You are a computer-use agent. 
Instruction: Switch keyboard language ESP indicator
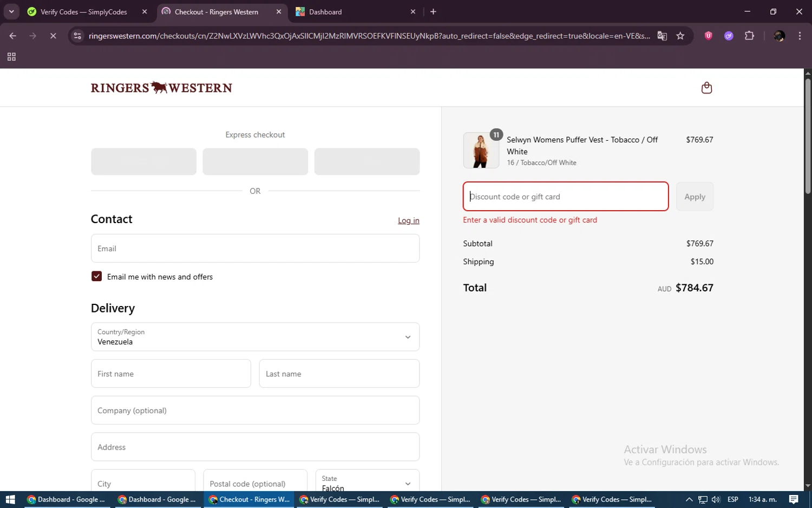click(733, 499)
